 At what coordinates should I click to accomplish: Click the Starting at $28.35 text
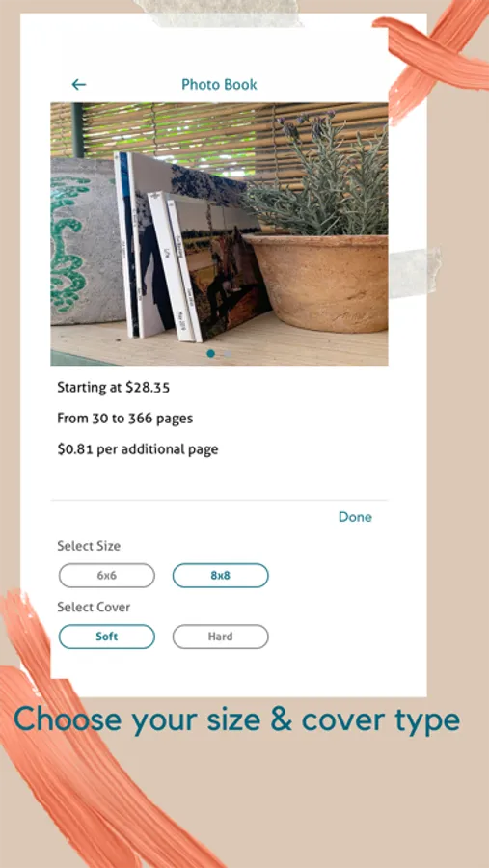coord(114,388)
